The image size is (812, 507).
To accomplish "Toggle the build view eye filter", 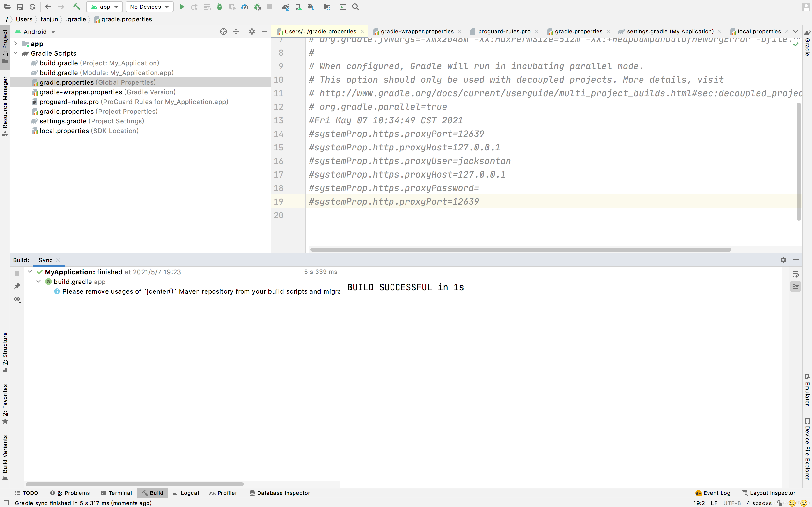I will click(17, 299).
